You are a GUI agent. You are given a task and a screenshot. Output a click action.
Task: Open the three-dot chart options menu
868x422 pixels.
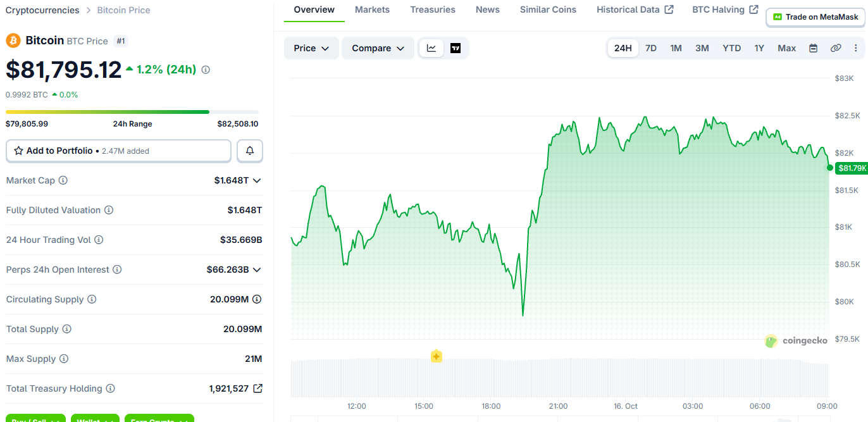856,48
